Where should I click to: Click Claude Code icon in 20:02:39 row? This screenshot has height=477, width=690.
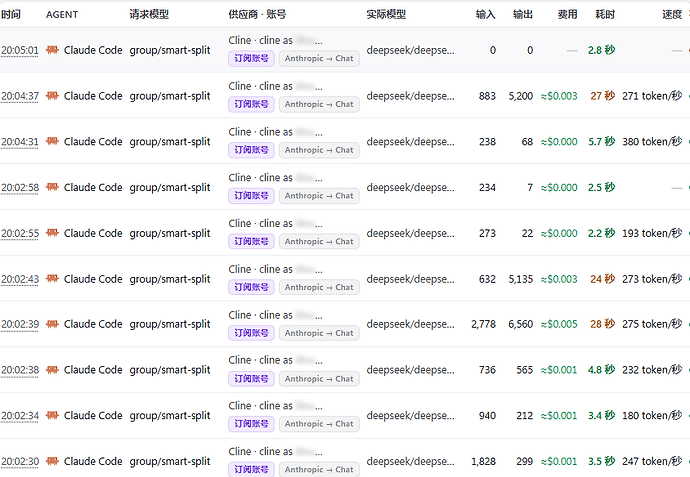[x=52, y=324]
